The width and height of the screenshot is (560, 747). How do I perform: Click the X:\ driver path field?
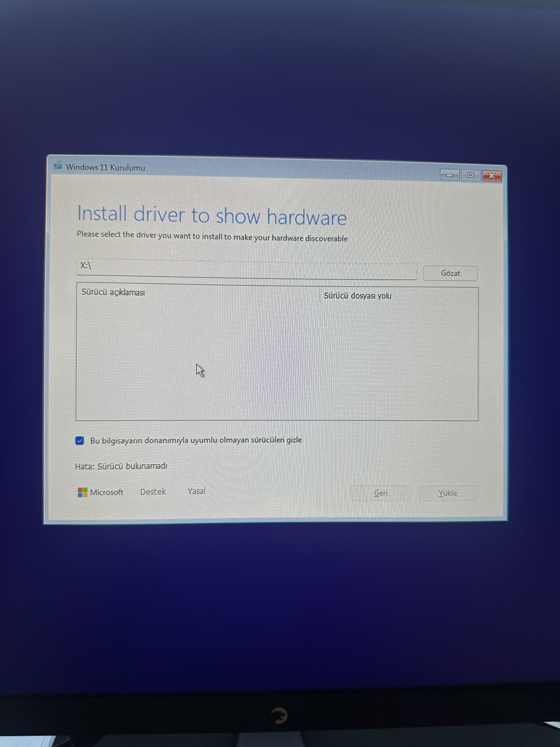point(246,269)
